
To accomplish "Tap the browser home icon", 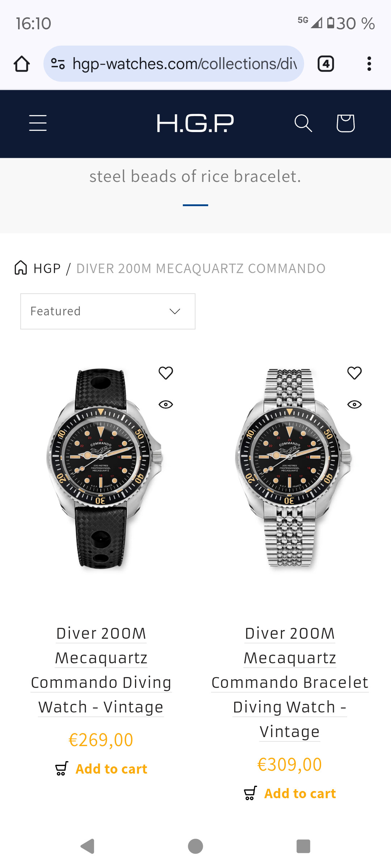I will (x=22, y=64).
